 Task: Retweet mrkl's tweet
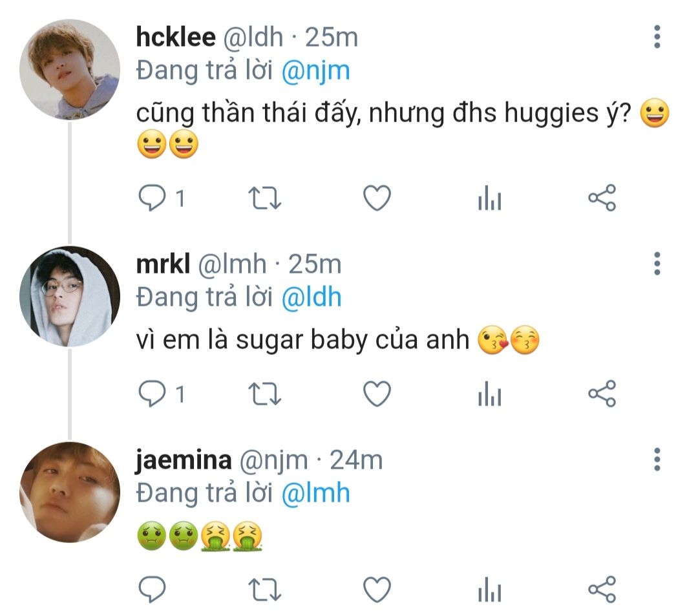[265, 394]
